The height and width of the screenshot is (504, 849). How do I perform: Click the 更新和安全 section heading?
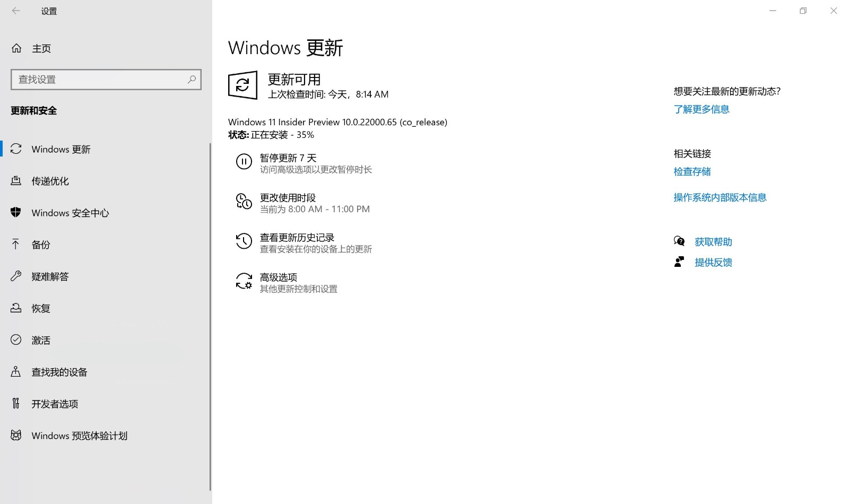(33, 110)
